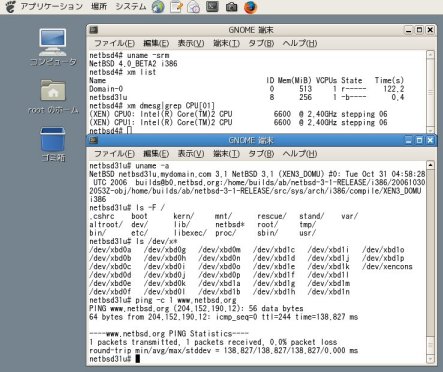
Task: Click the text editor notepad panel icon
Action: click(x=176, y=7)
